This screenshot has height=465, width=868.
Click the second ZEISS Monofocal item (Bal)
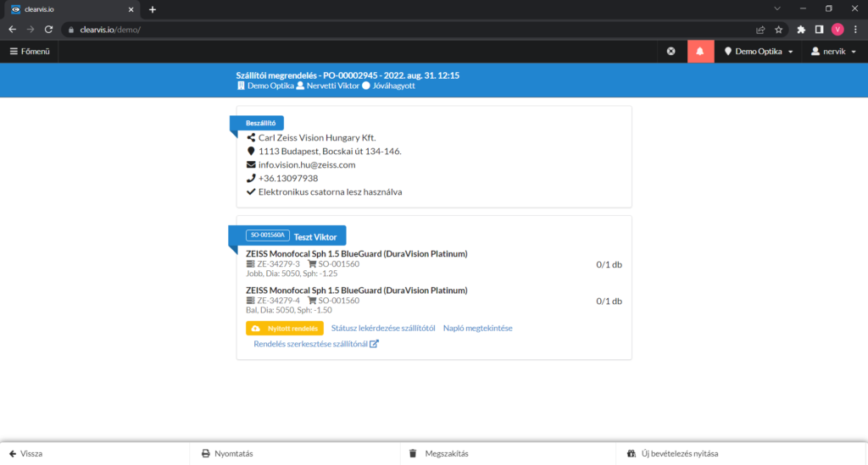(357, 291)
